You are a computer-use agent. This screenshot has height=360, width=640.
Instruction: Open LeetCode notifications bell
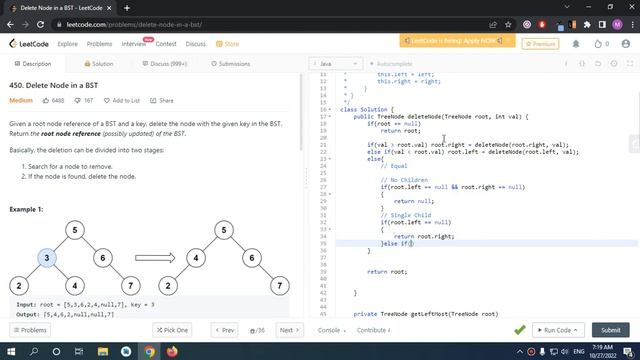pyautogui.click(x=576, y=44)
